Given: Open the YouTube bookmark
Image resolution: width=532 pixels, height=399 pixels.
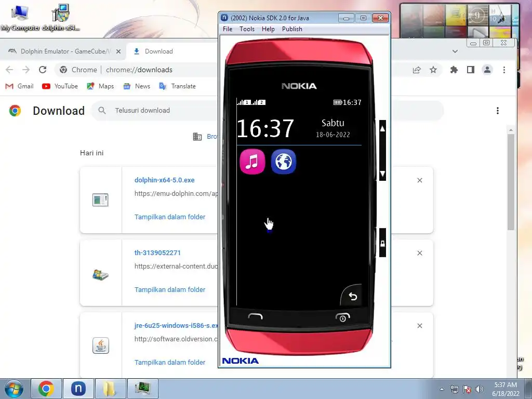Looking at the screenshot, I should point(60,86).
